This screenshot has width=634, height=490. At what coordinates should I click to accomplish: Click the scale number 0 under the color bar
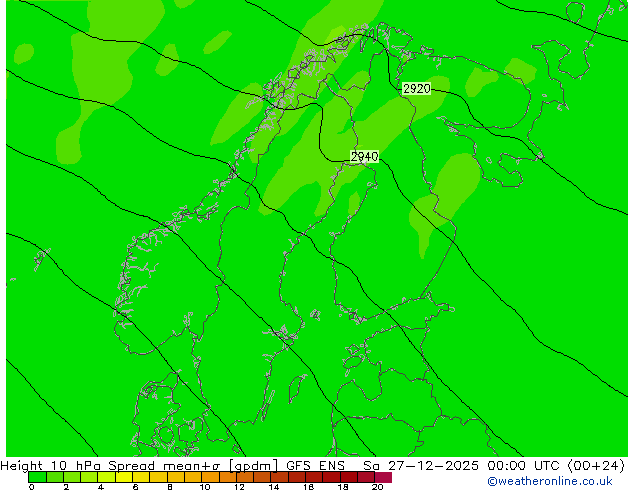(32, 487)
